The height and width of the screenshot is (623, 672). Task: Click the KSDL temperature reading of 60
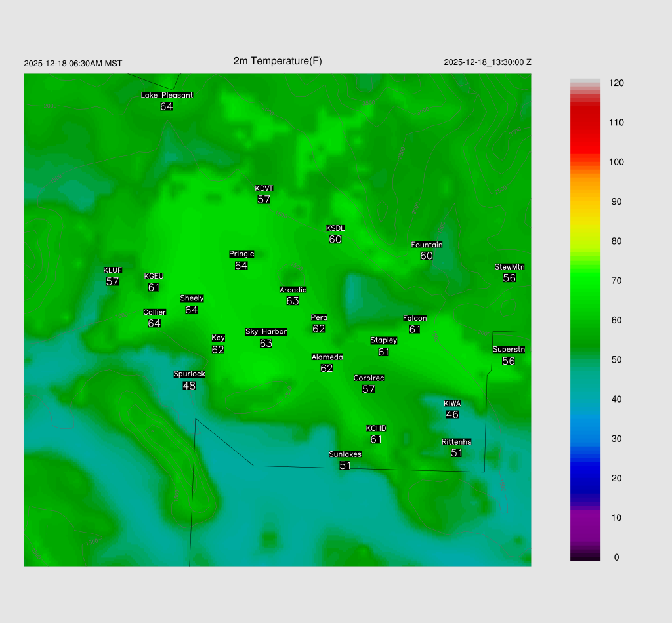335,240
